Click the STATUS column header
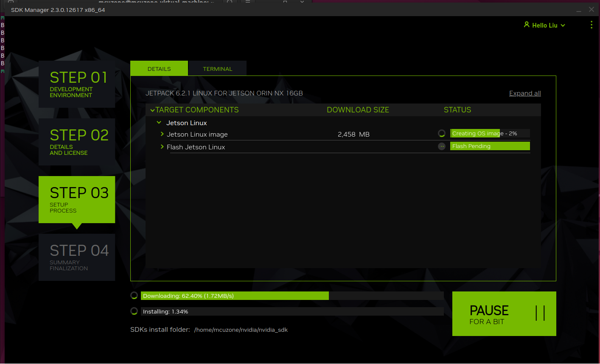Image resolution: width=600 pixels, height=364 pixels. tap(457, 110)
